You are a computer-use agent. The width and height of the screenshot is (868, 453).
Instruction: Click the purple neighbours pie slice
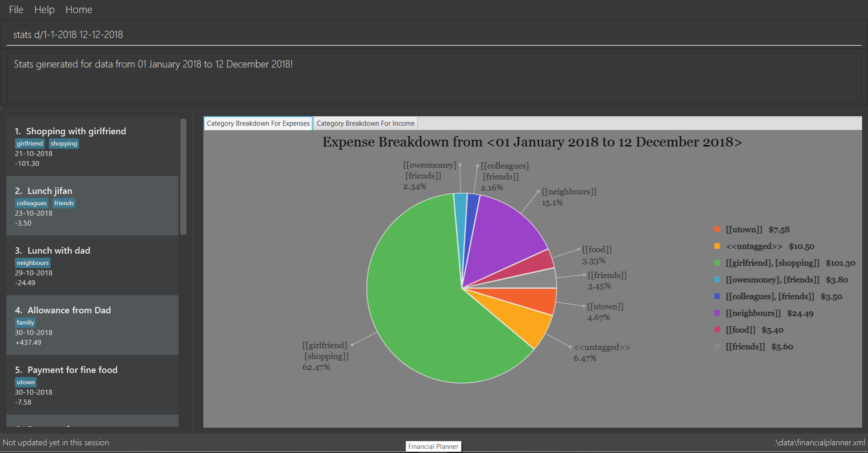(x=502, y=240)
